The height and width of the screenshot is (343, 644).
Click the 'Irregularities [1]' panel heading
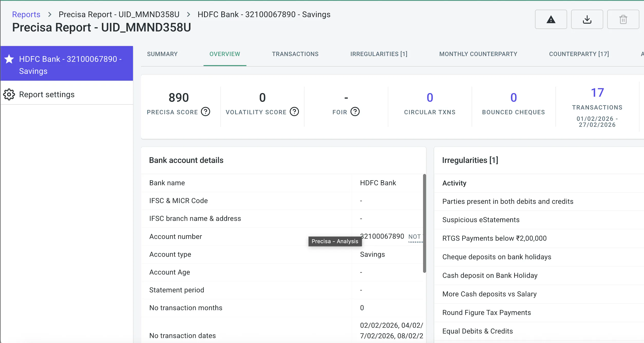click(470, 160)
